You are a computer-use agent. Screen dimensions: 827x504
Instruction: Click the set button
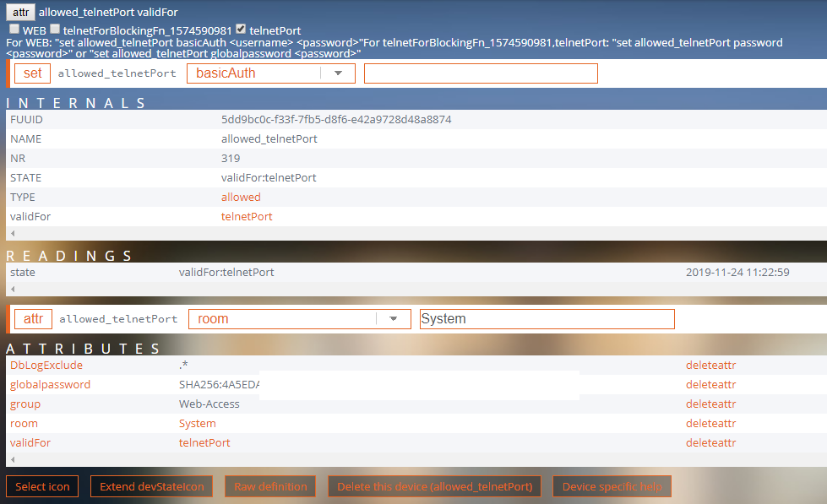pos(32,73)
